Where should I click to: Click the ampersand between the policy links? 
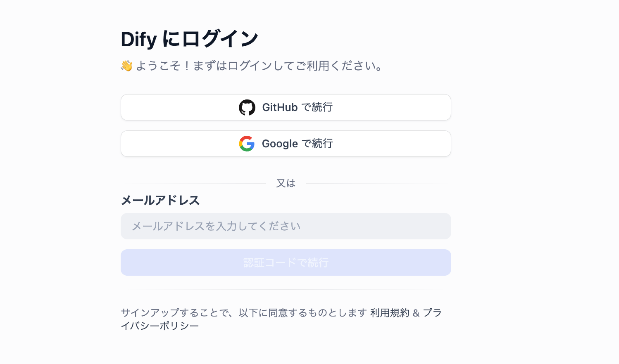point(416,313)
